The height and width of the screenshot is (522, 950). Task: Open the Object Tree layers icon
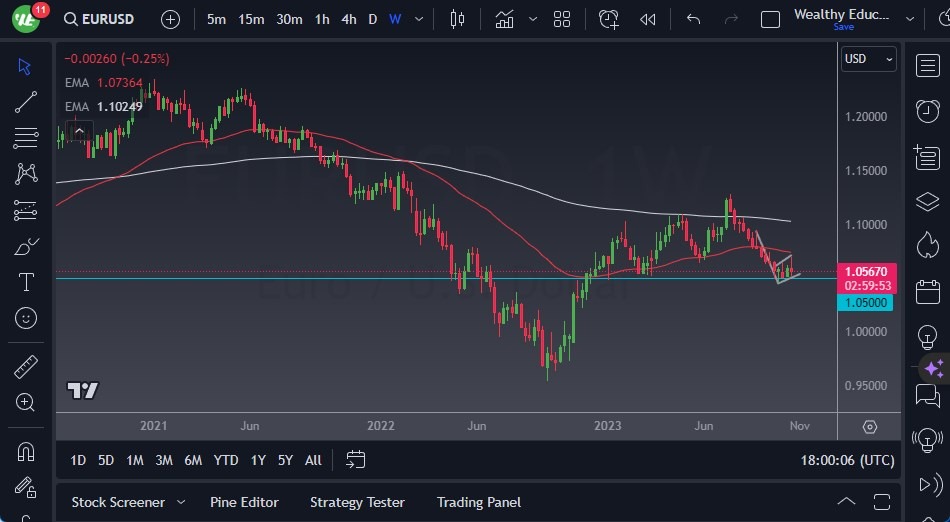coord(927,201)
